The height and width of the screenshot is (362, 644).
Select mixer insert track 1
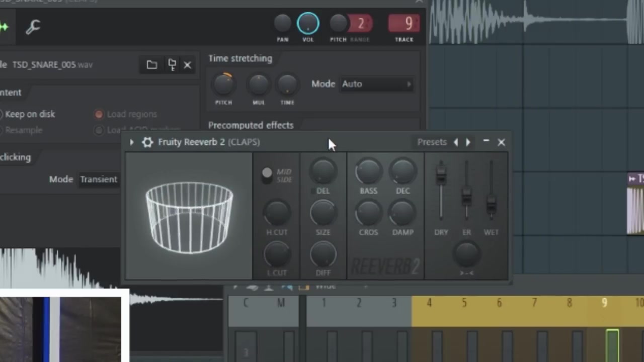pyautogui.click(x=324, y=303)
